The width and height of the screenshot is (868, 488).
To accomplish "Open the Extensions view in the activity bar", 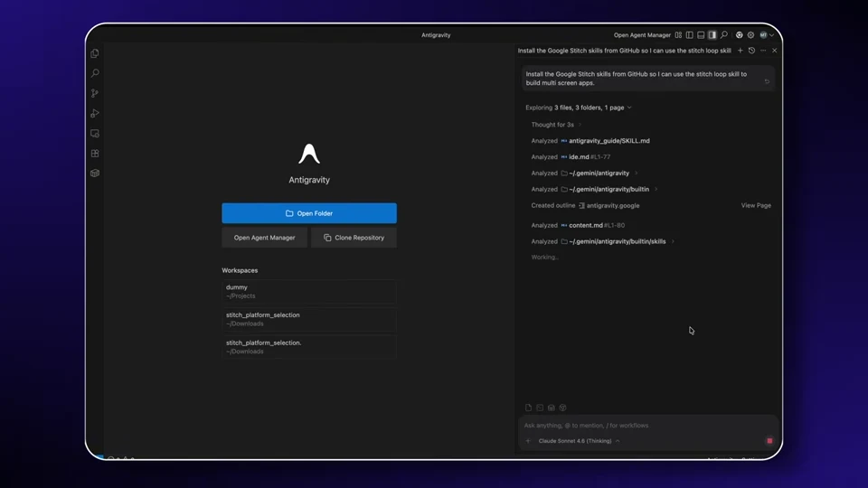I will 95,154.
